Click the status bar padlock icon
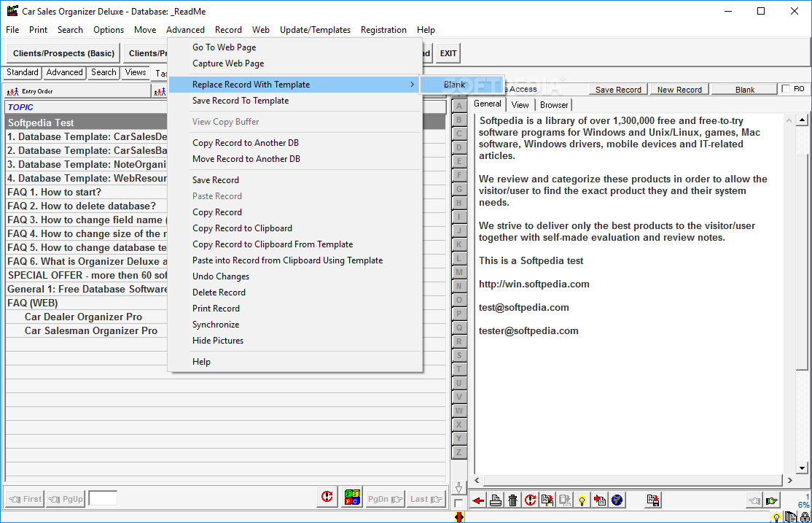The image size is (812, 523). [x=805, y=517]
